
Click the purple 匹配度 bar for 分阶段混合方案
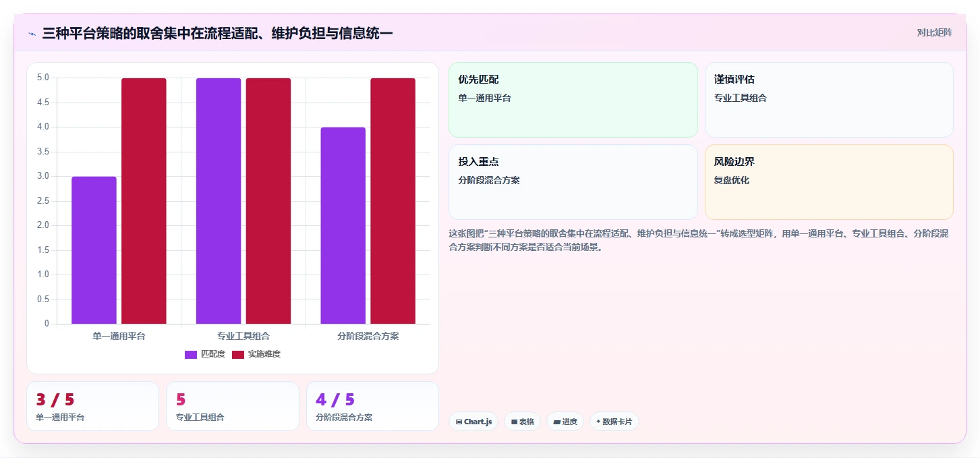pos(343,225)
